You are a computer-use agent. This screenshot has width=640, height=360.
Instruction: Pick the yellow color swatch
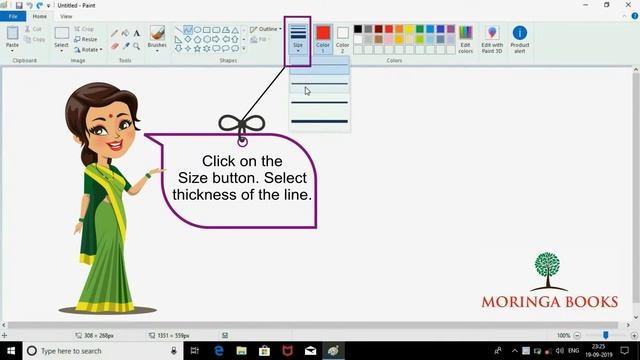pyautogui.click(x=409, y=29)
